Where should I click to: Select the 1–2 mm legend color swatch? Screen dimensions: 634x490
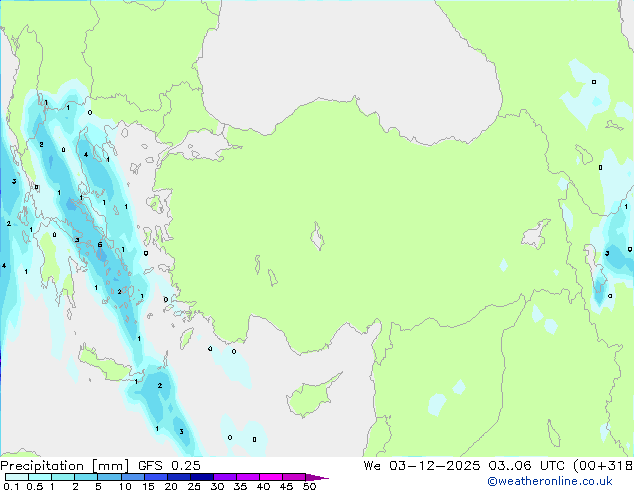pos(63,477)
